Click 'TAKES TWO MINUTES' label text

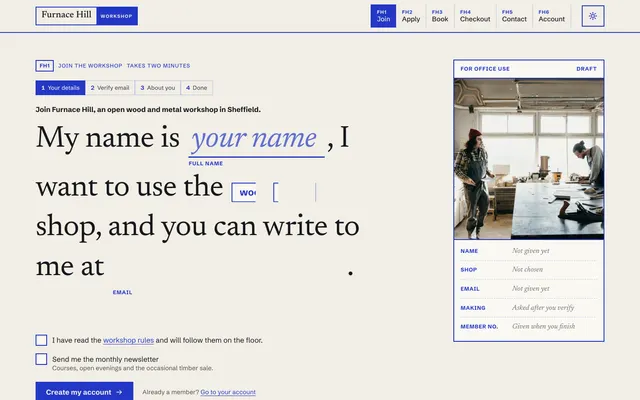(158, 66)
